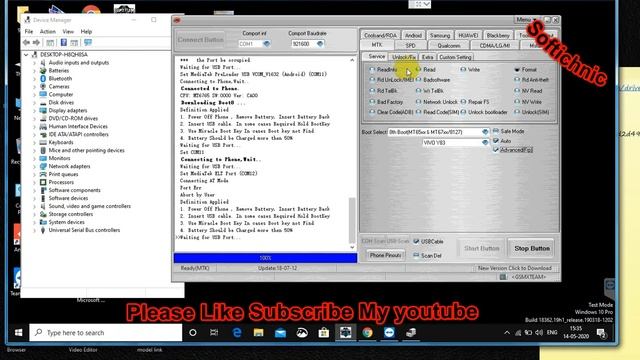Click Phone Pinouts button
Screen dimensions: 640x360
[385, 256]
